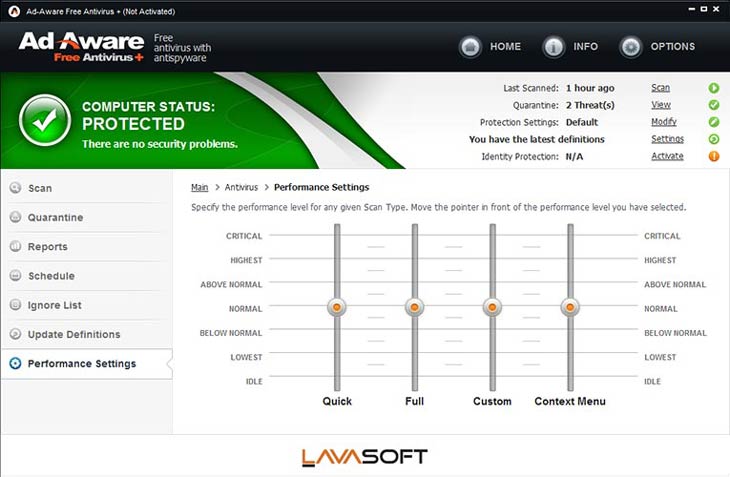Viewport: 730px width, 477px height.
Task: Click the right CRITICAL level label
Action: click(x=662, y=236)
